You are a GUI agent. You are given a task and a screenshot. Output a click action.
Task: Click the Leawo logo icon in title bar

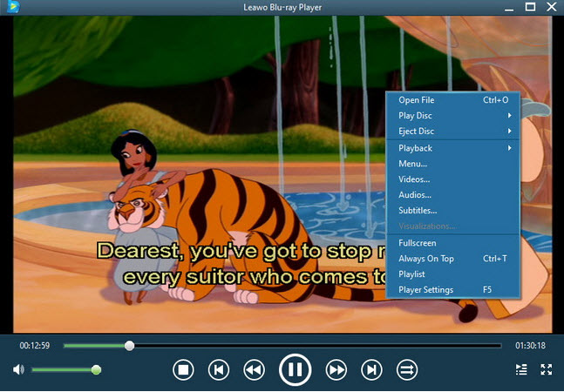pos(13,6)
